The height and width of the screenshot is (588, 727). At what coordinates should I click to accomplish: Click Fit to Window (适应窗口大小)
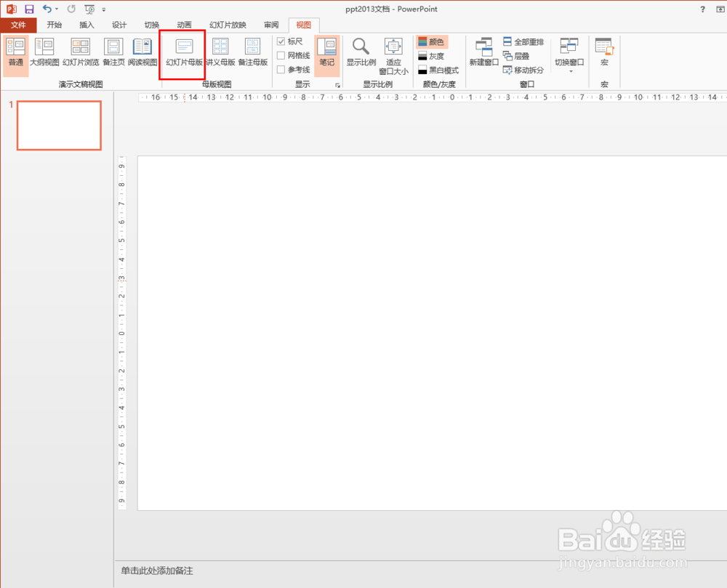(393, 56)
